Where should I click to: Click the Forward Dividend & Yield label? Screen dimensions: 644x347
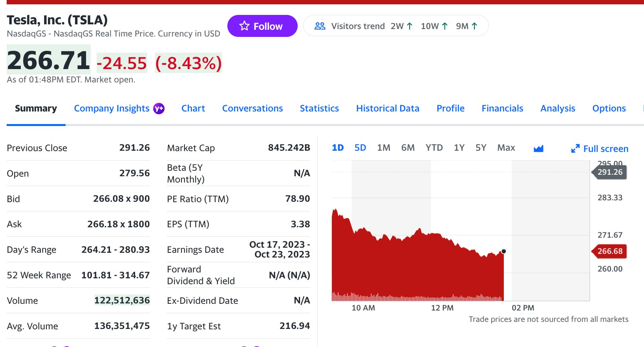pyautogui.click(x=201, y=275)
